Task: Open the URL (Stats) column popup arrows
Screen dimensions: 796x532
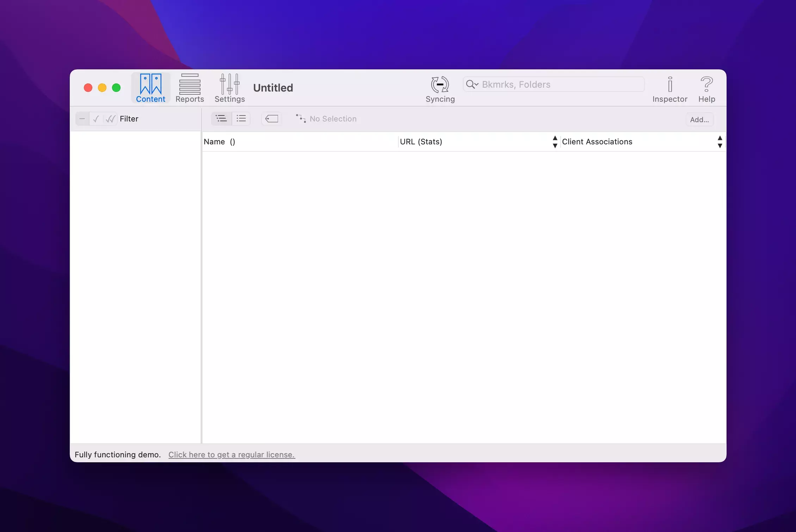Action: coord(555,142)
